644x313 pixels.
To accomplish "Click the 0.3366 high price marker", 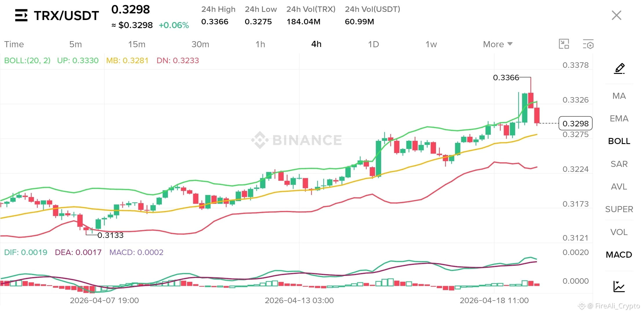I will pyautogui.click(x=506, y=77).
